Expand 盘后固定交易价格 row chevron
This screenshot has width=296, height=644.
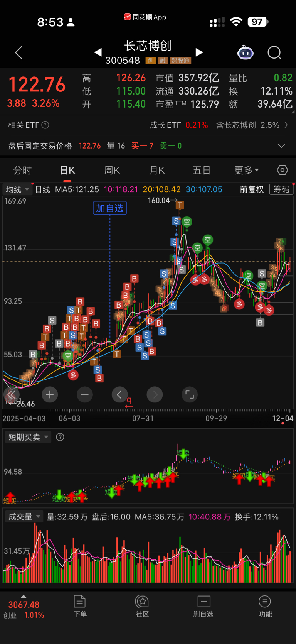coord(281,146)
